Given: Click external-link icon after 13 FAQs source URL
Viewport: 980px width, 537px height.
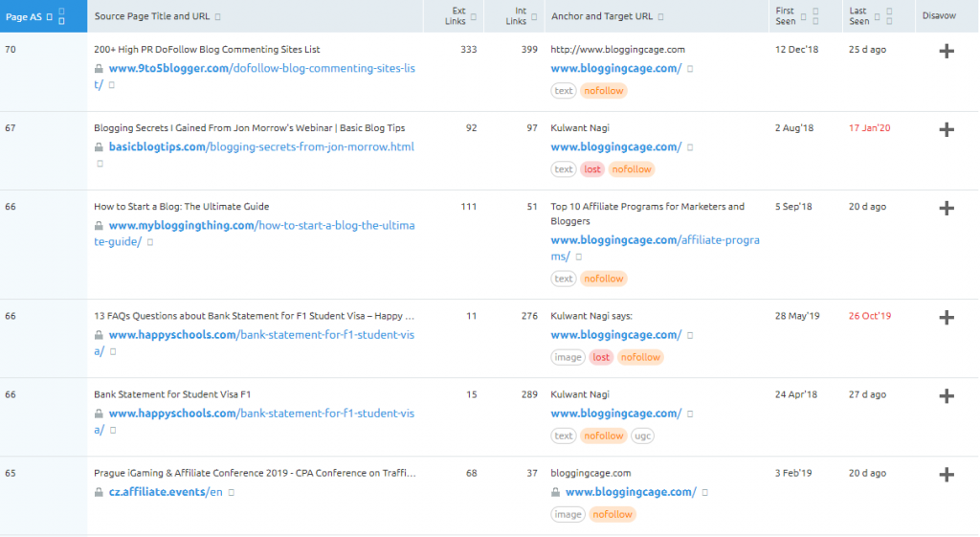Looking at the screenshot, I should (x=113, y=352).
